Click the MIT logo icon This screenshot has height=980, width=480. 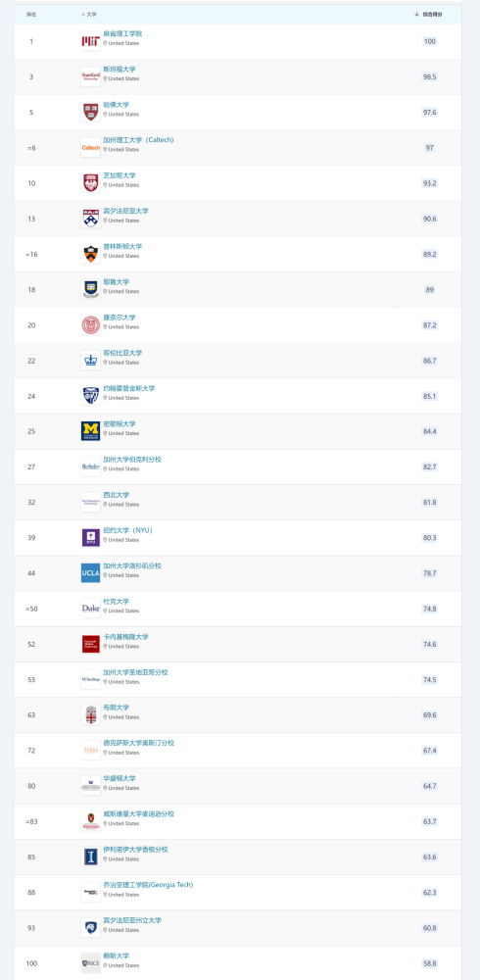[91, 41]
